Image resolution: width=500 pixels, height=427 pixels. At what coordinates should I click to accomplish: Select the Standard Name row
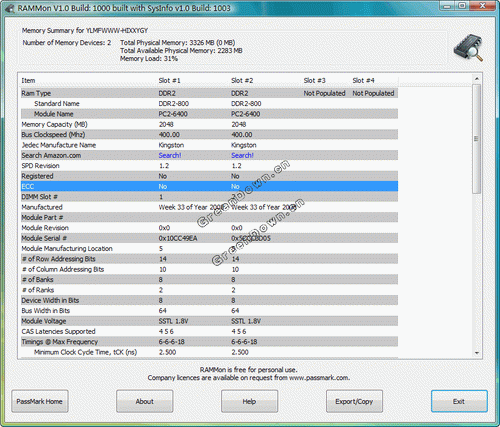209,104
